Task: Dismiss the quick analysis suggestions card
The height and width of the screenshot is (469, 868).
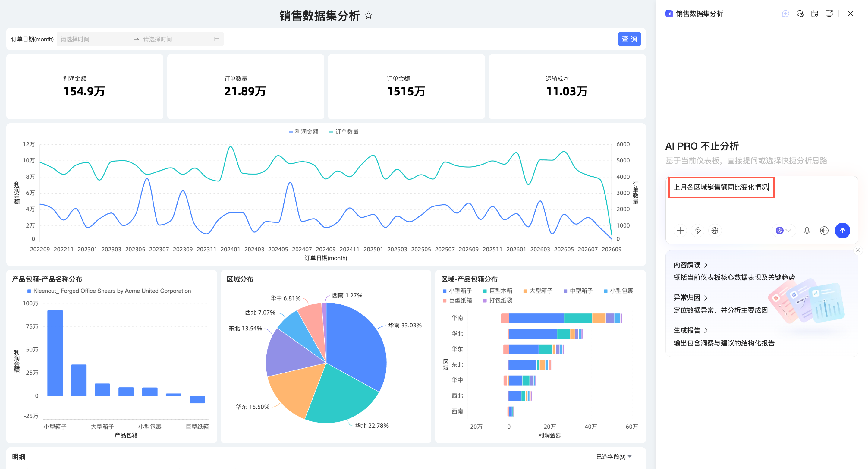Action: point(858,250)
